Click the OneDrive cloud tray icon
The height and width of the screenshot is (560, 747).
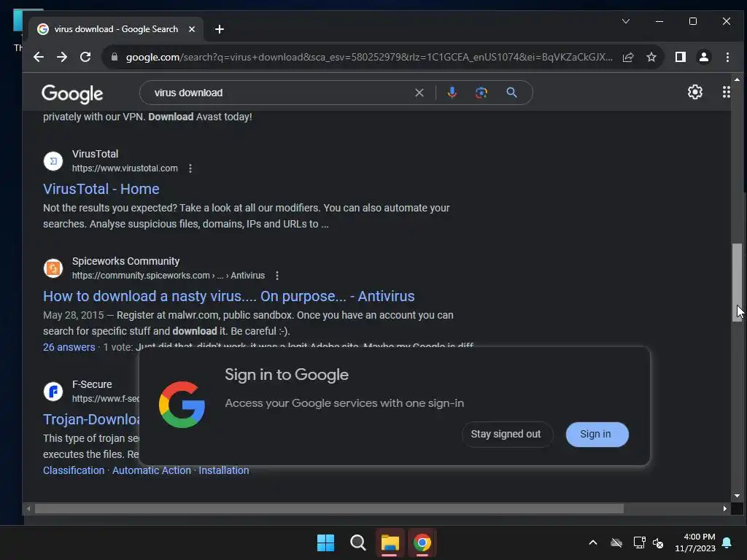pyautogui.click(x=616, y=542)
